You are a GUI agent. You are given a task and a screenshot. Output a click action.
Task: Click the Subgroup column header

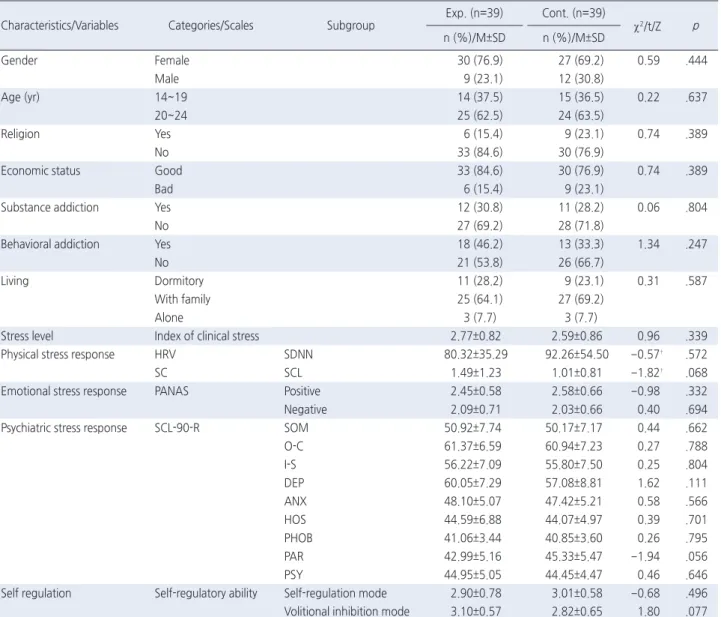coord(350,25)
